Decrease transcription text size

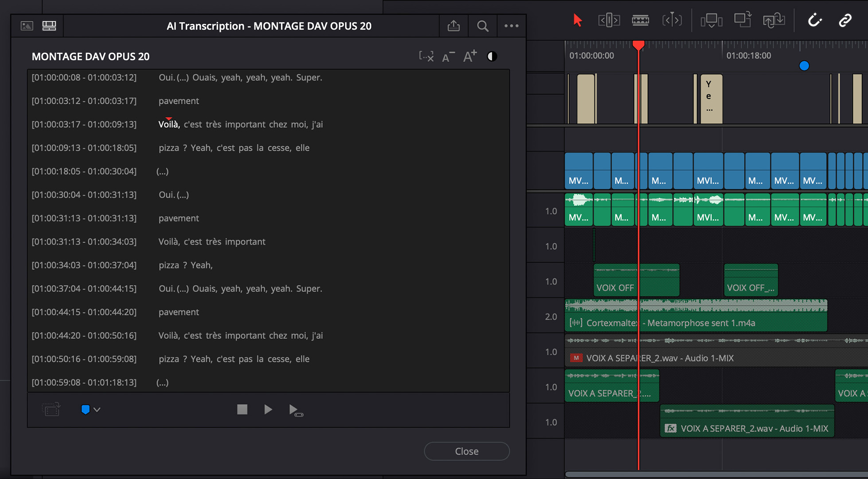[448, 57]
